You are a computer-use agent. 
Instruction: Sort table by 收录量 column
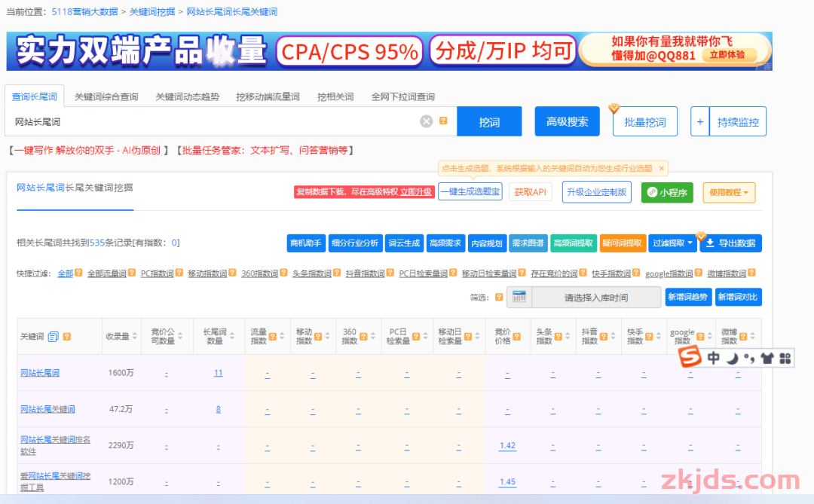[134, 336]
